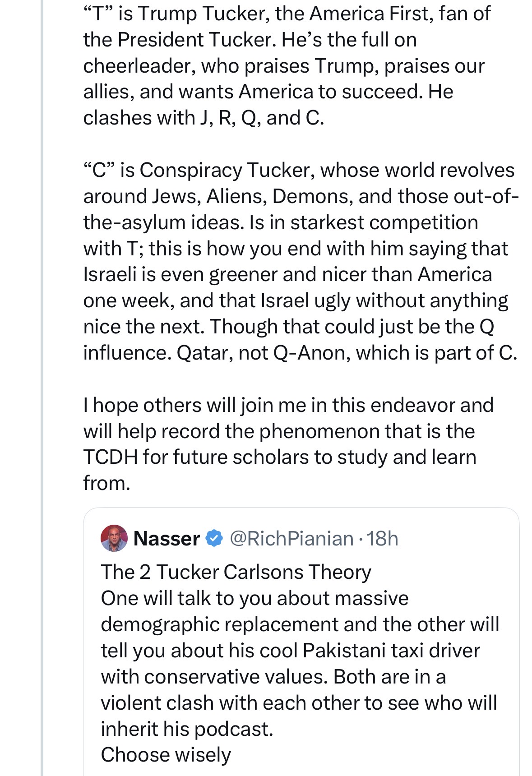Open quoted post at 'inherit his podcast' line

click(x=187, y=729)
